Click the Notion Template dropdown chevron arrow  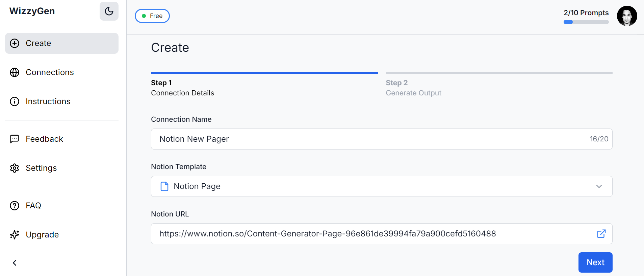(599, 186)
